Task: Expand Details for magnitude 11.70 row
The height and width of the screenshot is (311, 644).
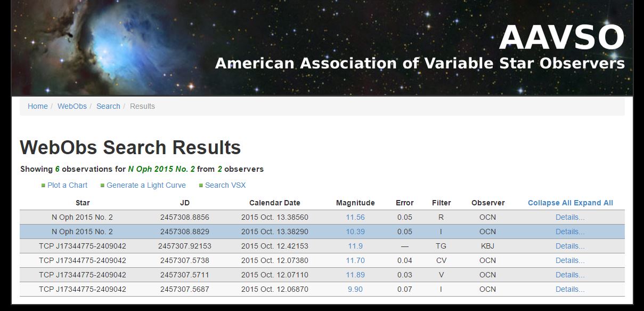Action: [570, 260]
